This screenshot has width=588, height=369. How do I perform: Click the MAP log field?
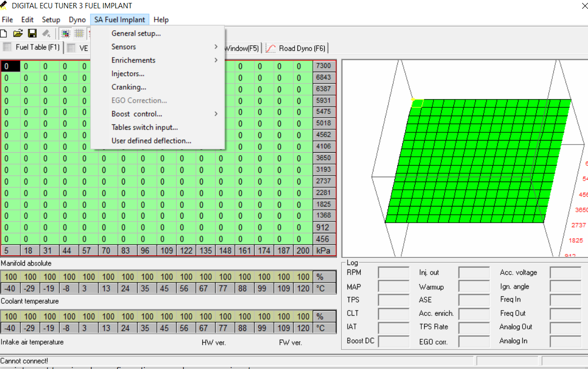pos(394,287)
